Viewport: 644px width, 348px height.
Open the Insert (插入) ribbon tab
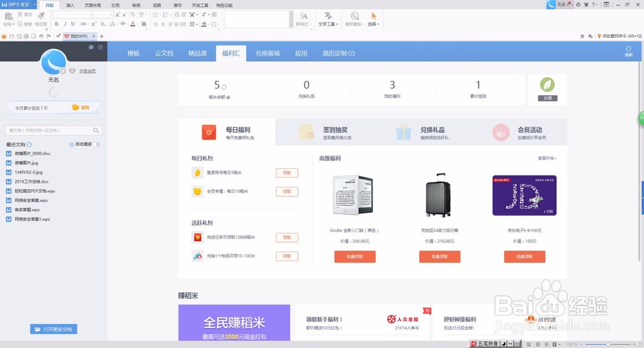70,5
